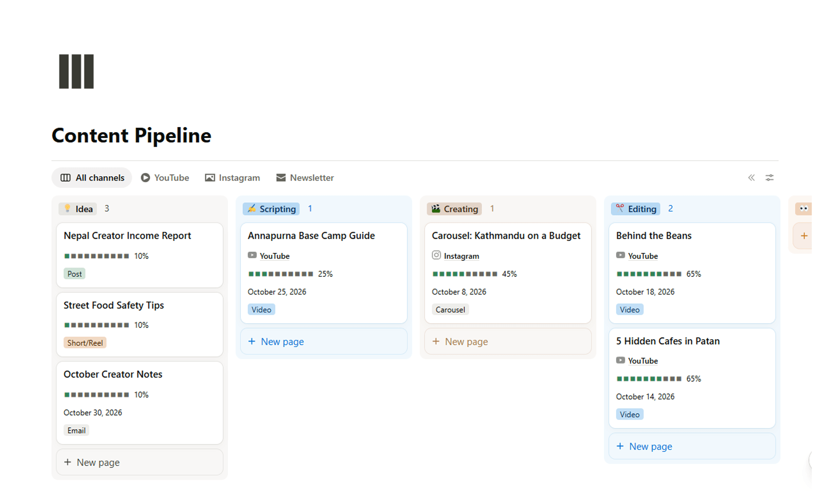The width and height of the screenshot is (815, 504).
Task: Click the Email tag on October Creator Notes
Action: point(76,431)
